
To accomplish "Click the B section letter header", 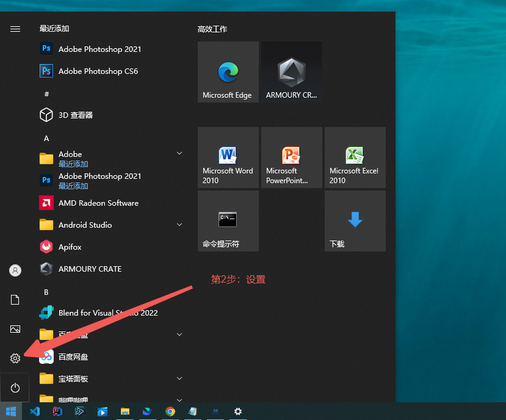I will click(46, 292).
